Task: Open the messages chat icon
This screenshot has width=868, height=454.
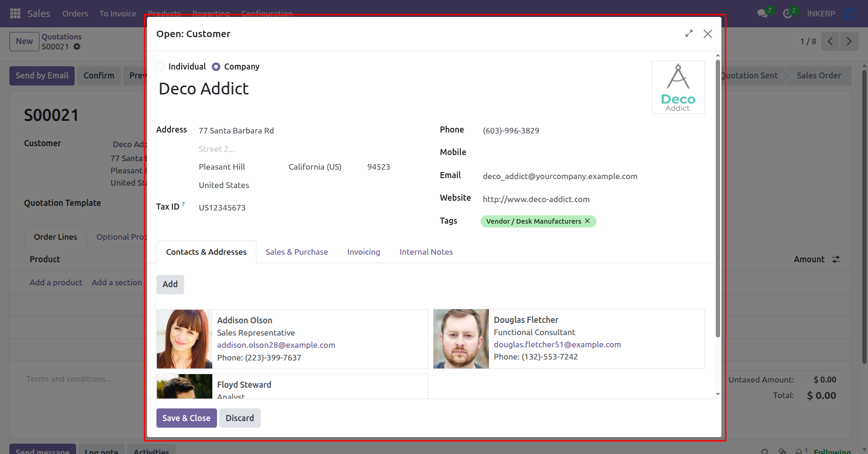Action: [x=763, y=14]
